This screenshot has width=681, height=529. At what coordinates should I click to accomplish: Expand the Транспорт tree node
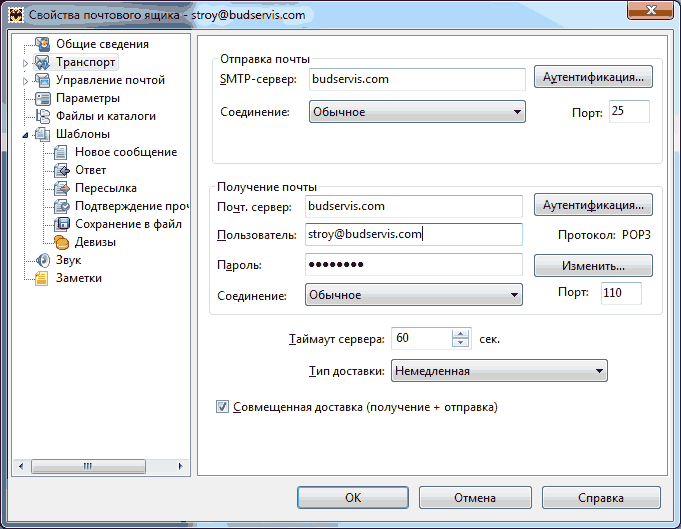tap(25, 63)
